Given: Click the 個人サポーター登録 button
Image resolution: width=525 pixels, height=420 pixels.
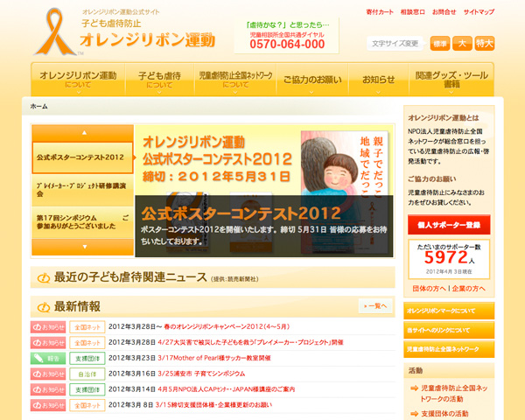Looking at the screenshot, I should [449, 224].
